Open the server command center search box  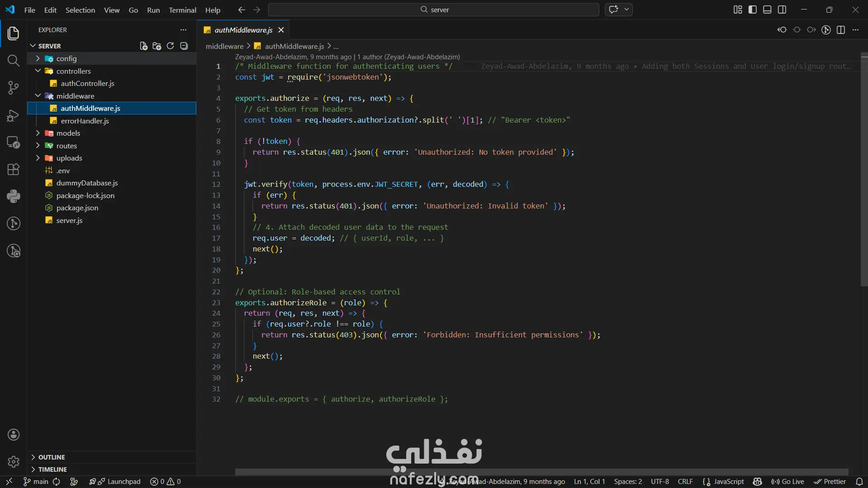click(x=433, y=9)
